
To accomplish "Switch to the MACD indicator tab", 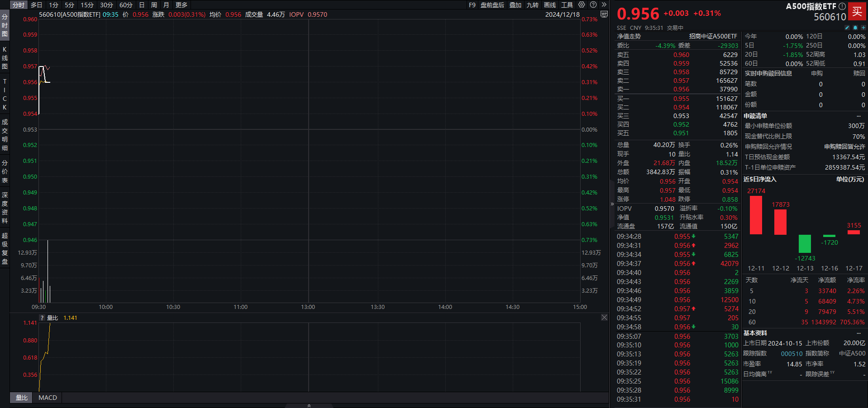I will click(x=48, y=398).
